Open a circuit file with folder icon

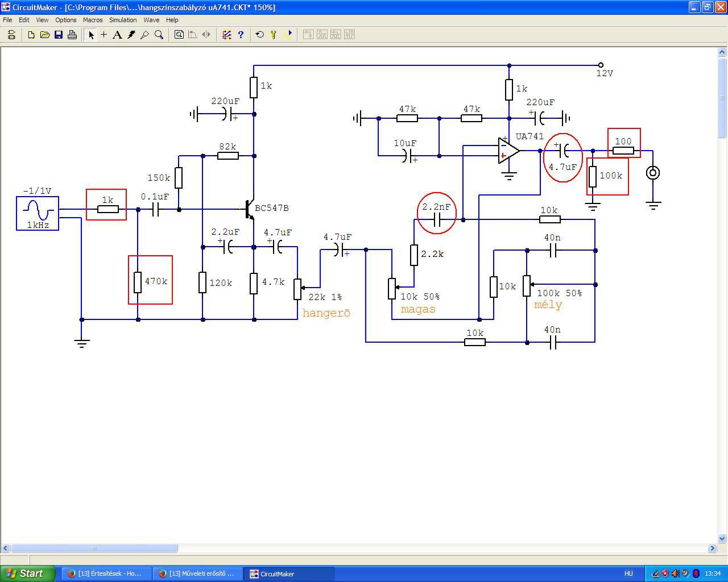click(45, 35)
